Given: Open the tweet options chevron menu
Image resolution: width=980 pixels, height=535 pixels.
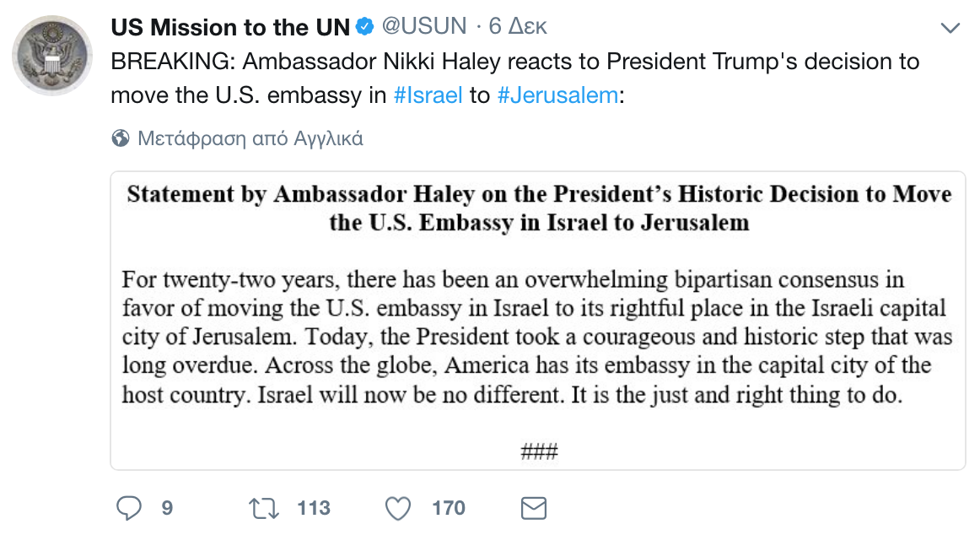Looking at the screenshot, I should (x=950, y=29).
